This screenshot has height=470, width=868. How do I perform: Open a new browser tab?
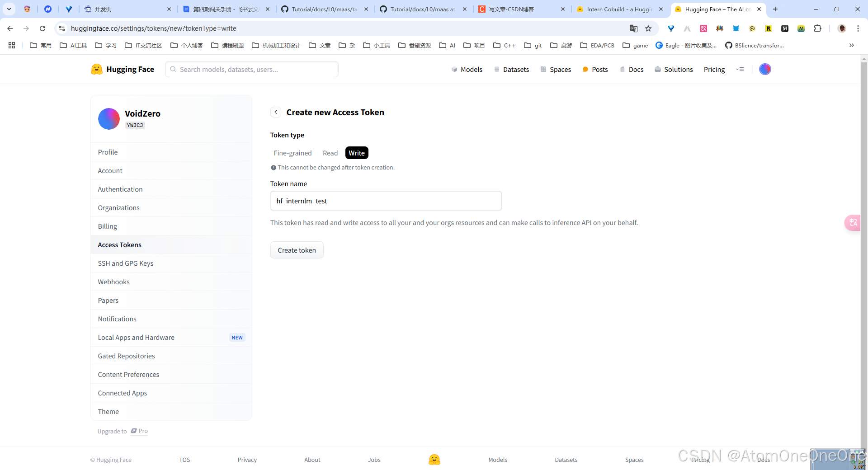click(x=775, y=9)
